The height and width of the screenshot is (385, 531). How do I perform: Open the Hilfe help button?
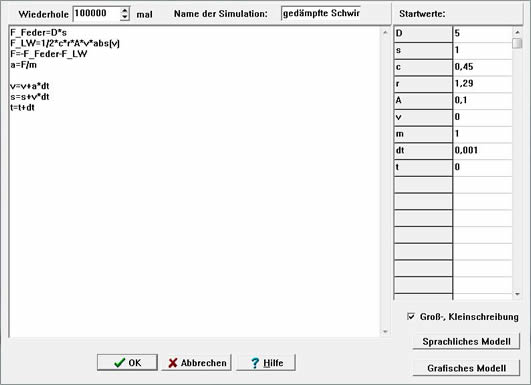coord(266,362)
